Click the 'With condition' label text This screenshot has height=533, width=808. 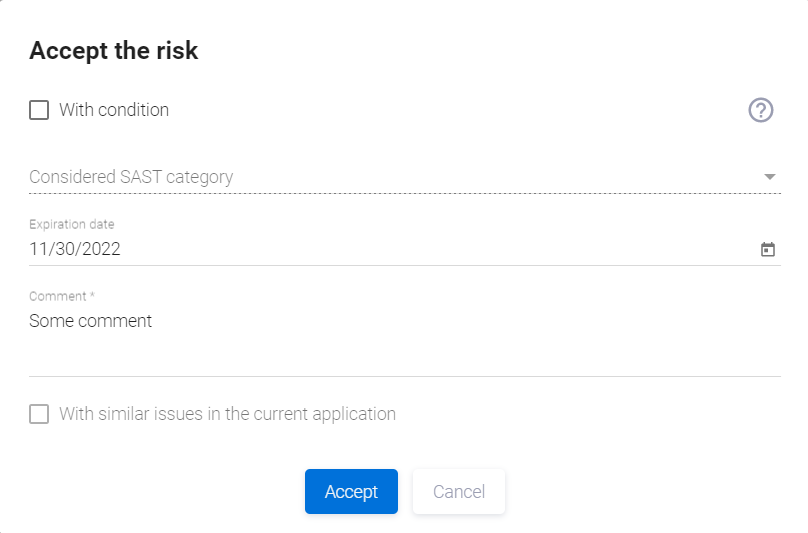pyautogui.click(x=114, y=110)
